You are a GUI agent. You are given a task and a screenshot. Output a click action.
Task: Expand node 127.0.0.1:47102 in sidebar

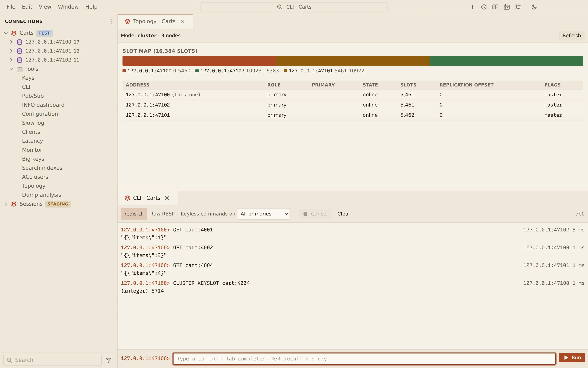tap(11, 60)
